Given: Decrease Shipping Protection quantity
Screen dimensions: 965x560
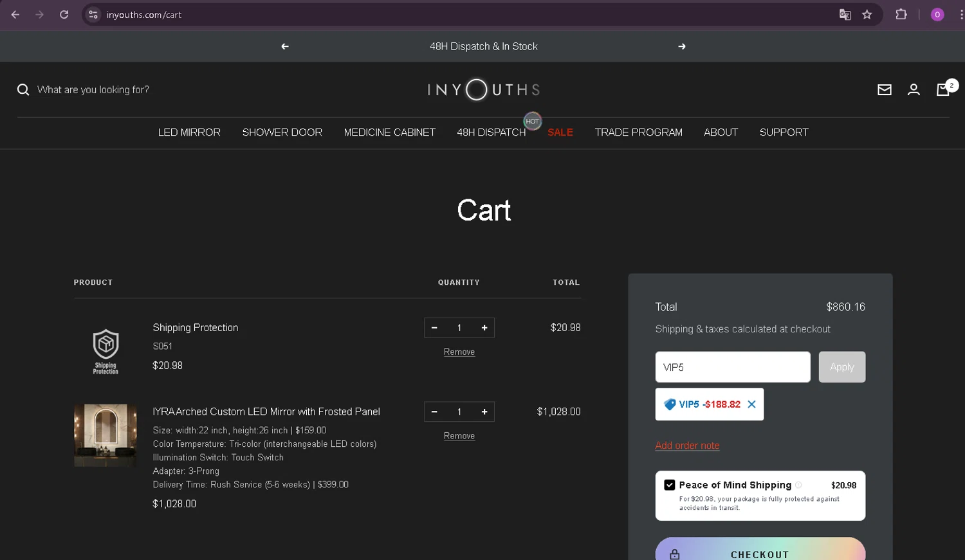Looking at the screenshot, I should point(434,328).
